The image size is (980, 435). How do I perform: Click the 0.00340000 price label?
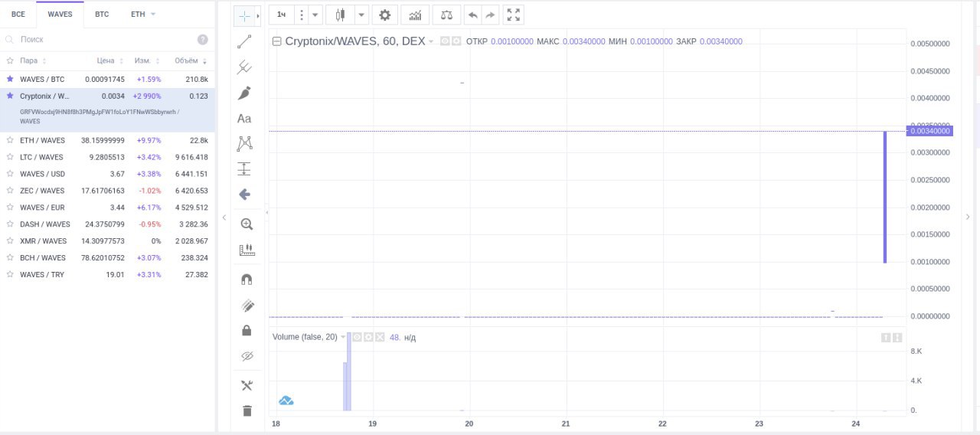click(929, 131)
